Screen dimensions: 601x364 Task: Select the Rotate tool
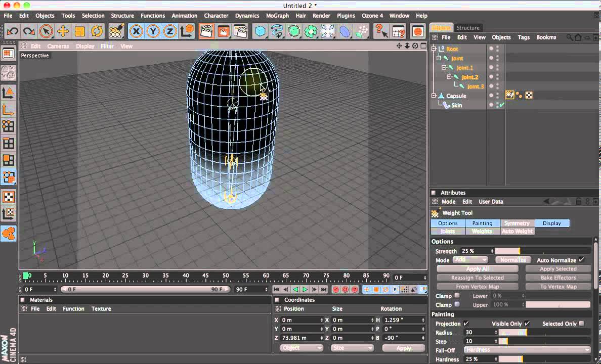(97, 31)
